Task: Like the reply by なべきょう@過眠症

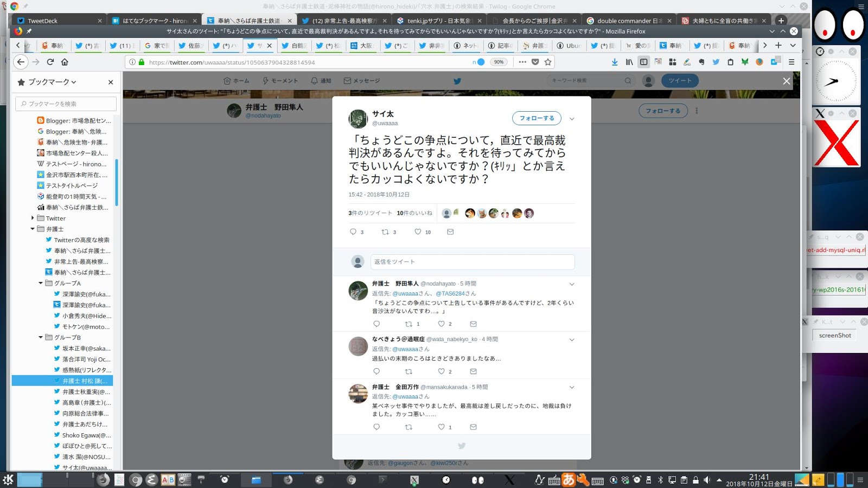Action: [x=442, y=371]
